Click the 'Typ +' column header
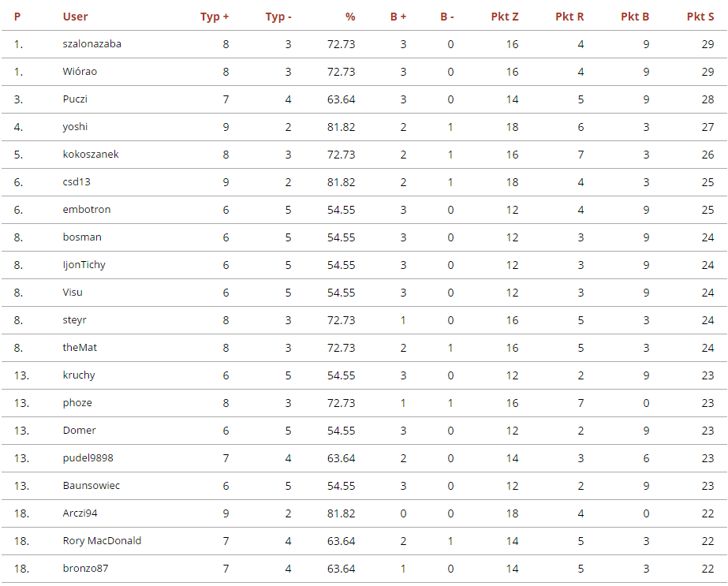728x586 pixels. pos(215,17)
